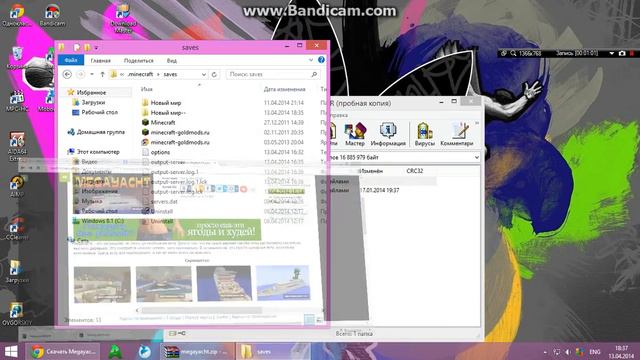Click .minecraft in the address breadcrumb
Viewport: 640px width, 360px height.
pos(140,74)
